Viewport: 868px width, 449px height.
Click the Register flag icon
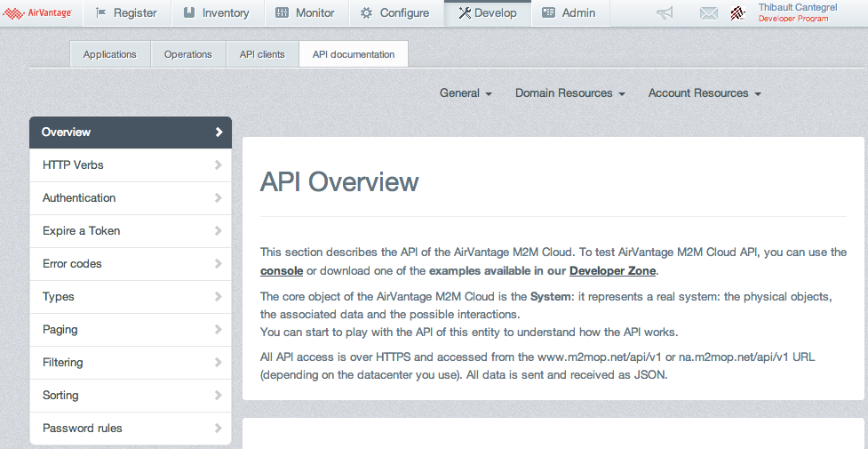100,12
